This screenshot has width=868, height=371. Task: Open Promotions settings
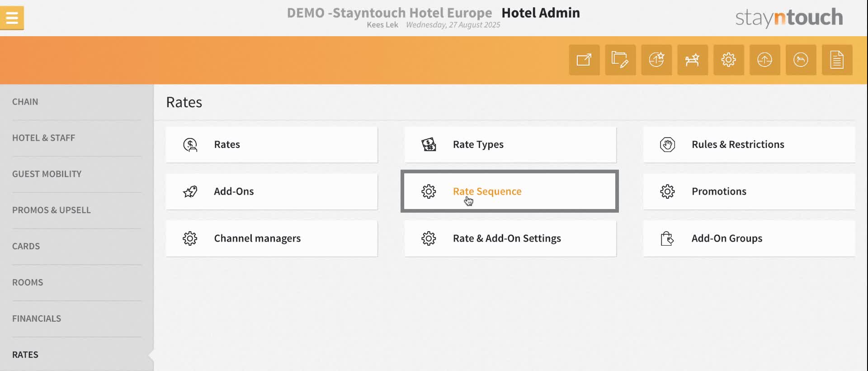(749, 192)
